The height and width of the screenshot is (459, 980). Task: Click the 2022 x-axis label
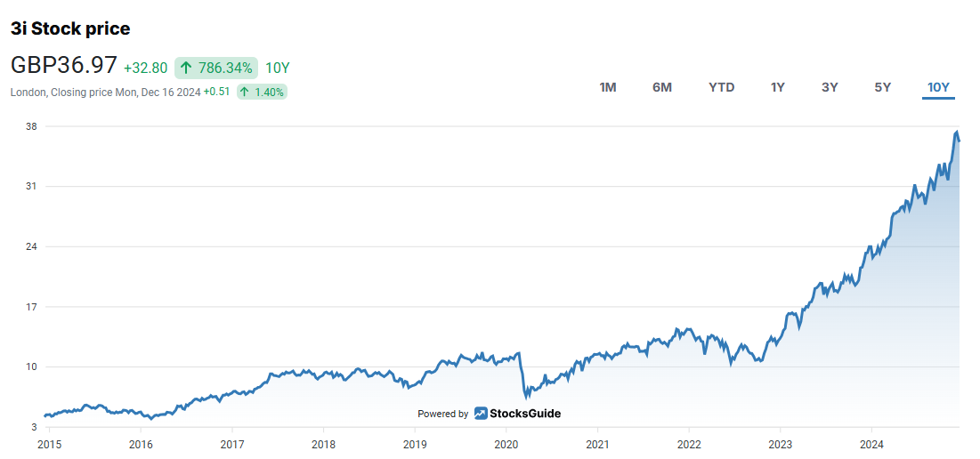pyautogui.click(x=689, y=444)
